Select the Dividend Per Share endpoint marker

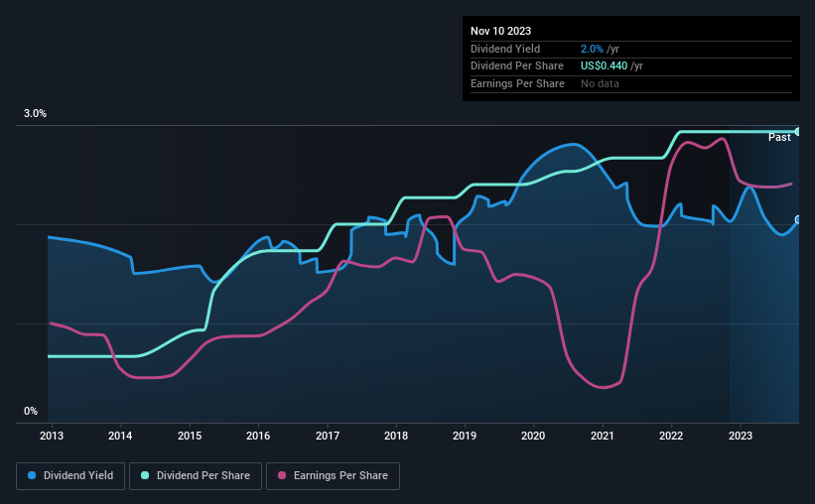click(x=798, y=131)
